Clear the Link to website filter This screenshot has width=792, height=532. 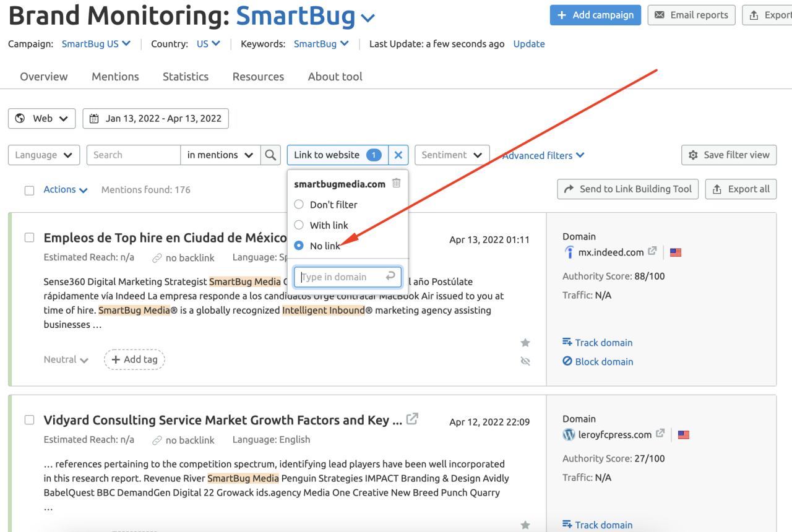[x=398, y=155]
